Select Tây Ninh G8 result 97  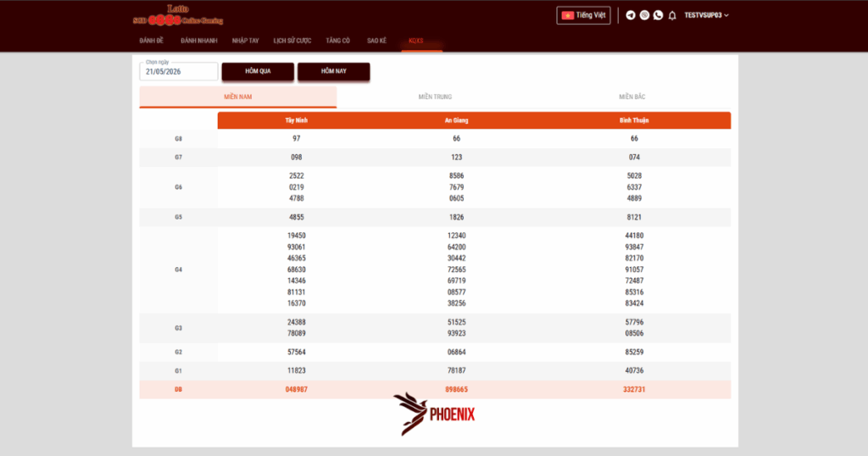tap(296, 138)
